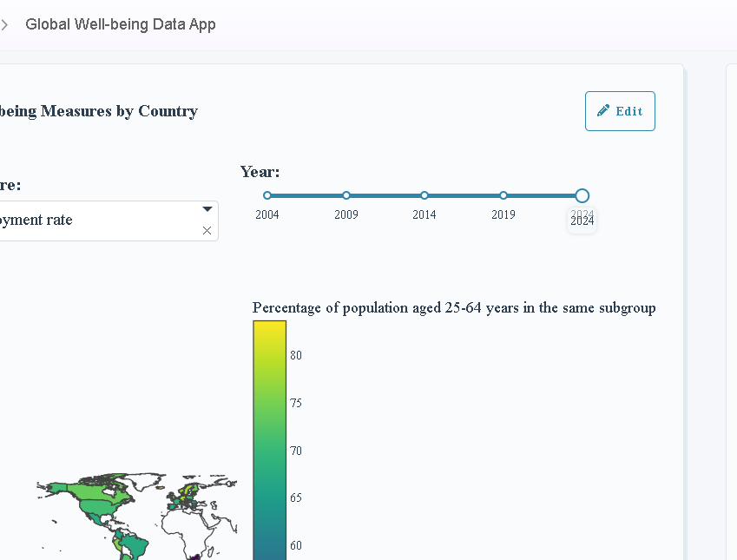The width and height of the screenshot is (737, 560).
Task: Click the Edit button
Action: (620, 111)
